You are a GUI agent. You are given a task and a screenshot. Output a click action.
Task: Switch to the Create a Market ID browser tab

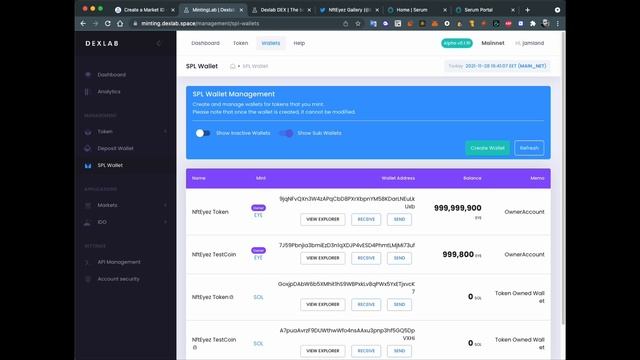tap(144, 10)
